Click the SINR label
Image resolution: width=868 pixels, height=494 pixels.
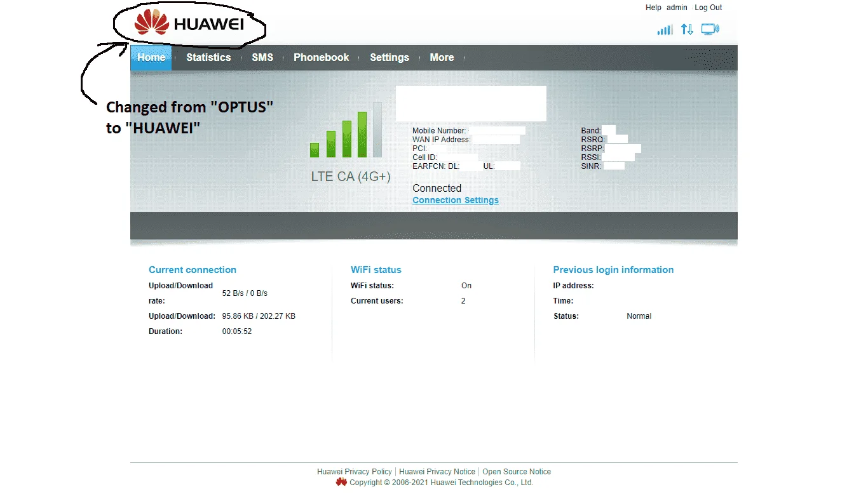[592, 166]
